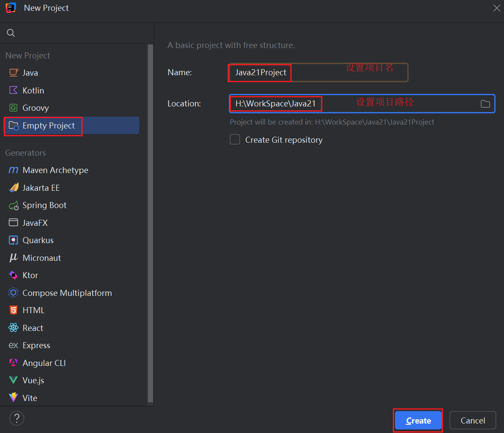Choose React generator
Screen dimensions: 504x433
pyautogui.click(x=71, y=328)
